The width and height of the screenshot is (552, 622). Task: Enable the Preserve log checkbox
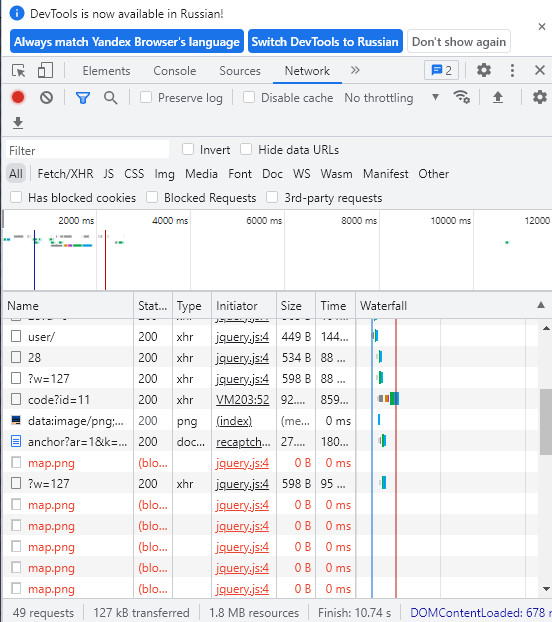(146, 97)
